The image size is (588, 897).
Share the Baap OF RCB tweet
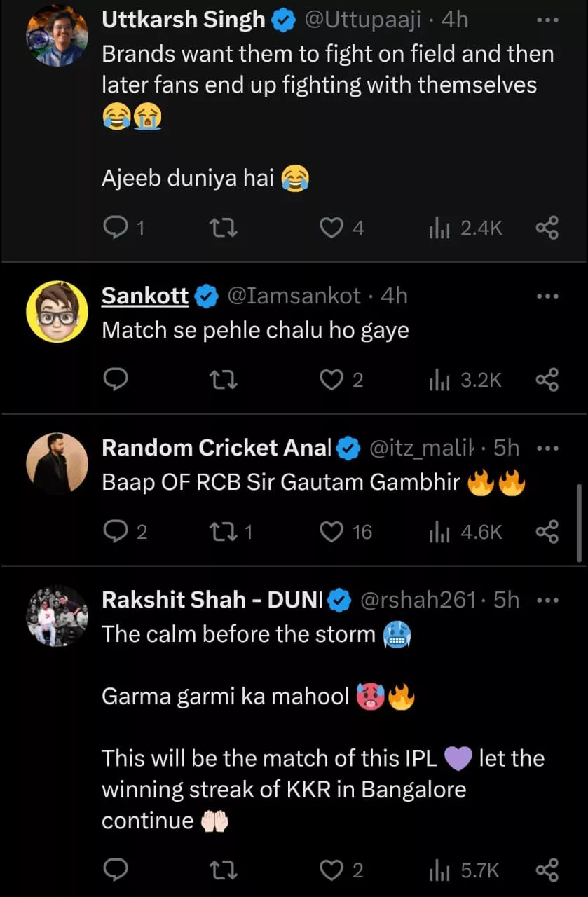[547, 532]
